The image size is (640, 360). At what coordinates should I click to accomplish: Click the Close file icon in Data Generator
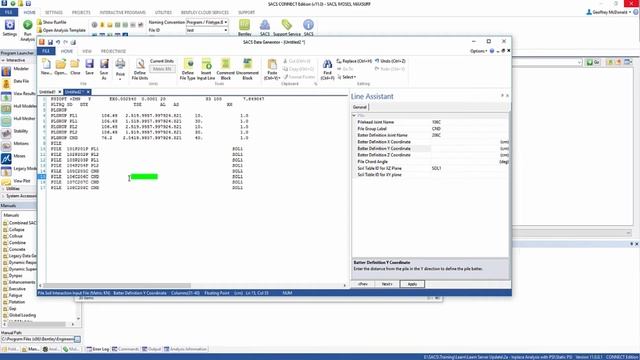pyautogui.click(x=75, y=67)
